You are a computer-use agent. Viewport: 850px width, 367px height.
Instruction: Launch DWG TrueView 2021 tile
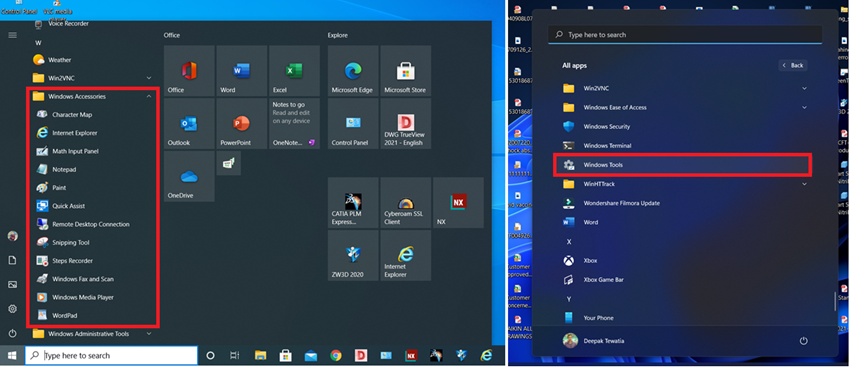tap(405, 124)
